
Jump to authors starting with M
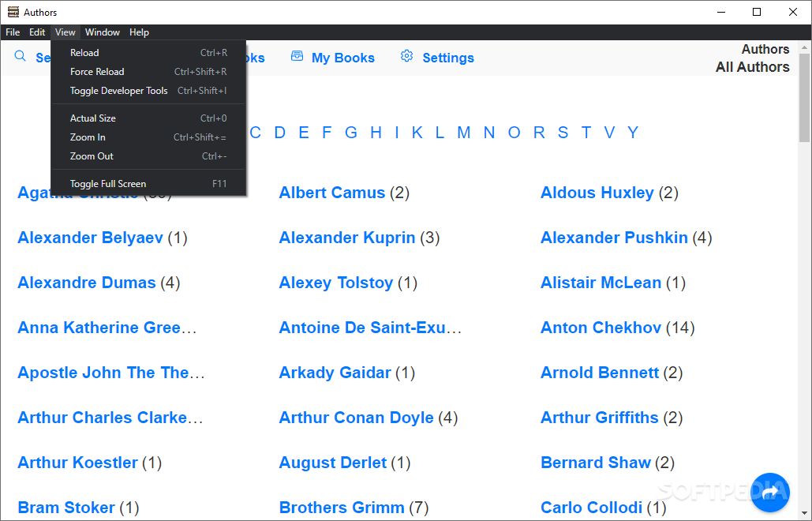coord(464,133)
